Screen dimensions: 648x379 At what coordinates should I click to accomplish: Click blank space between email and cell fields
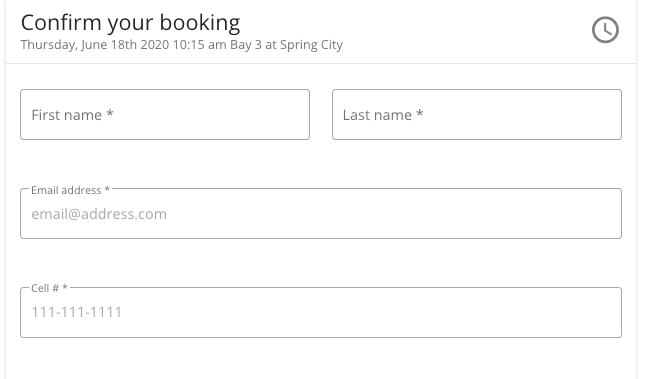[x=321, y=262]
